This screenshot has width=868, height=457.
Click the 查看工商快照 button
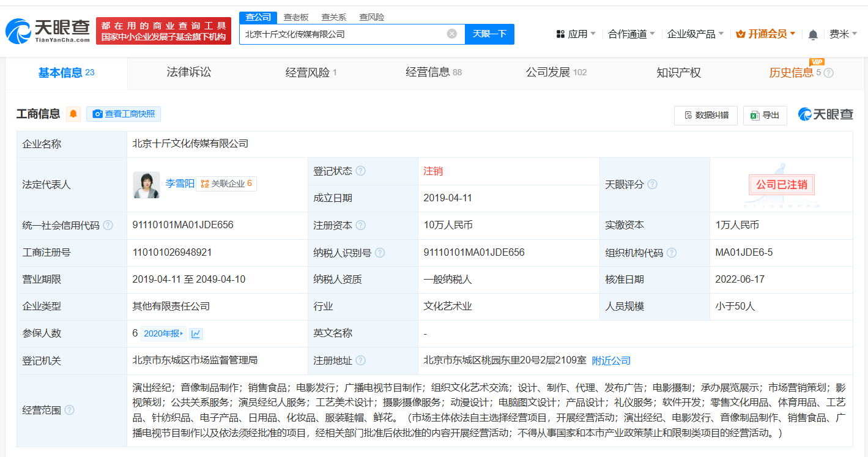click(123, 114)
